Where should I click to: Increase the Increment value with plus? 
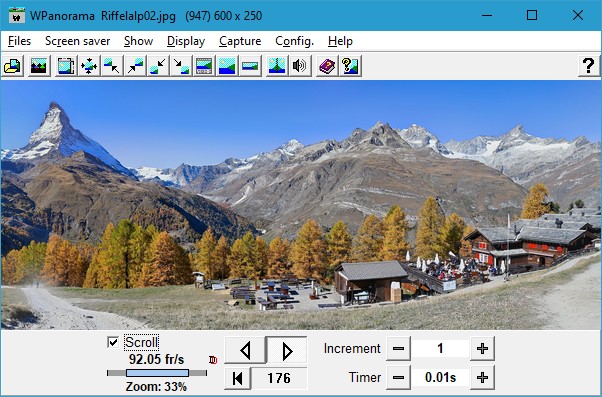coord(482,348)
